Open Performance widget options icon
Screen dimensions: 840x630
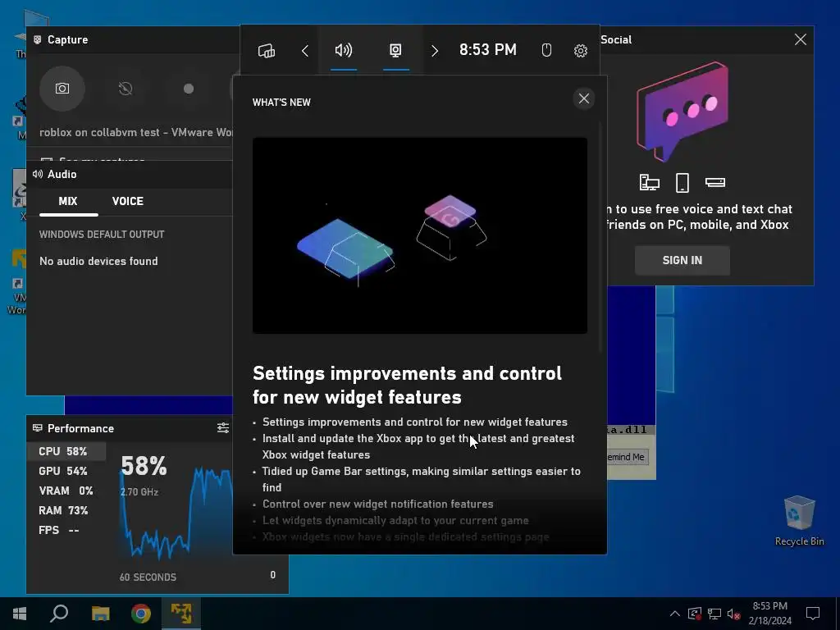(x=223, y=427)
